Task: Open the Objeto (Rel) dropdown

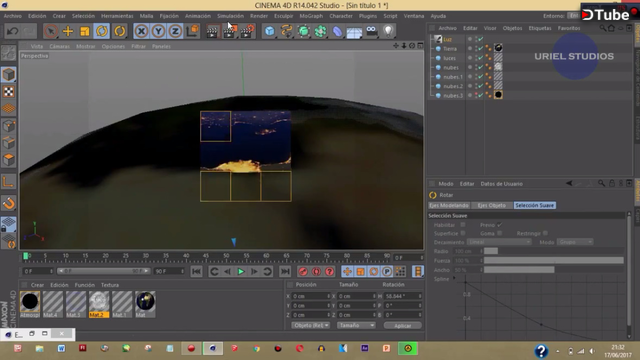Action: click(x=311, y=325)
